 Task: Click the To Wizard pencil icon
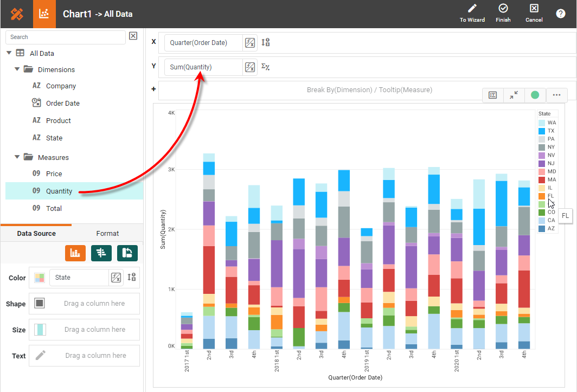(472, 9)
